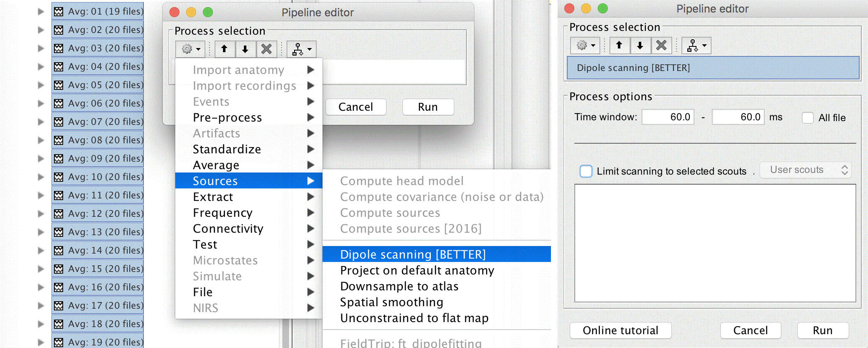The image size is (868, 348).
Task: Delete selected process in right Pipeline editor
Action: [x=661, y=45]
